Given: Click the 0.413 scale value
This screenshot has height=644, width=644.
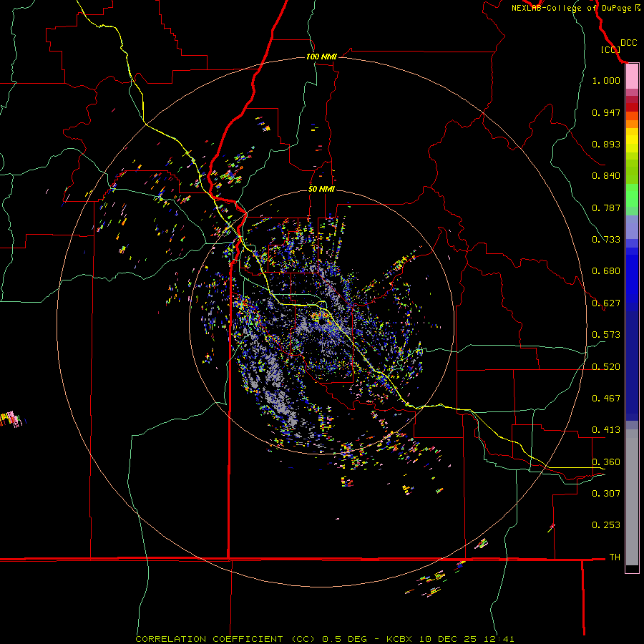Looking at the screenshot, I should pos(606,430).
